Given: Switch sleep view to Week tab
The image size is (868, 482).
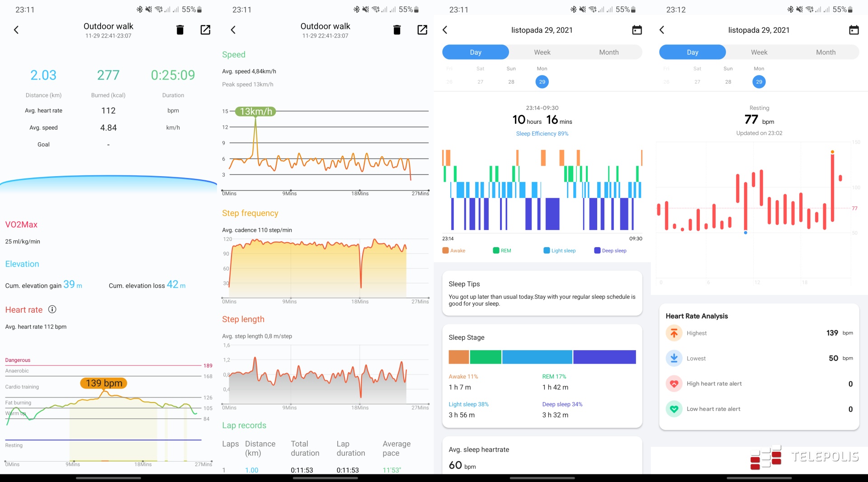Looking at the screenshot, I should (x=542, y=52).
